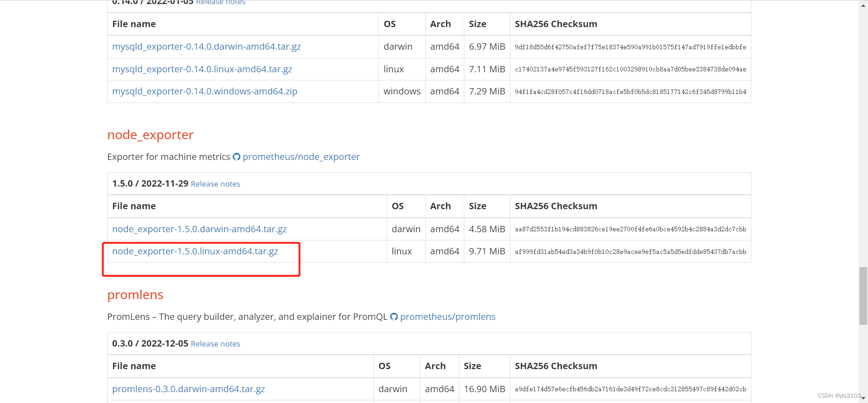Click the GitHub icon beside prometheus/promlens
Screen dimensions: 868x403
click(394, 317)
